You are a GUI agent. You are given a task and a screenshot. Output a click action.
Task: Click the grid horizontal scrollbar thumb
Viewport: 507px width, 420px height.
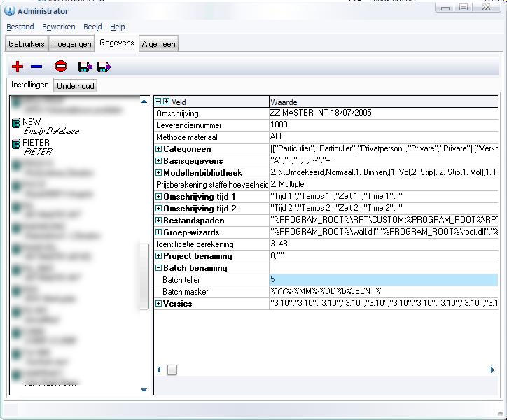[172, 370]
